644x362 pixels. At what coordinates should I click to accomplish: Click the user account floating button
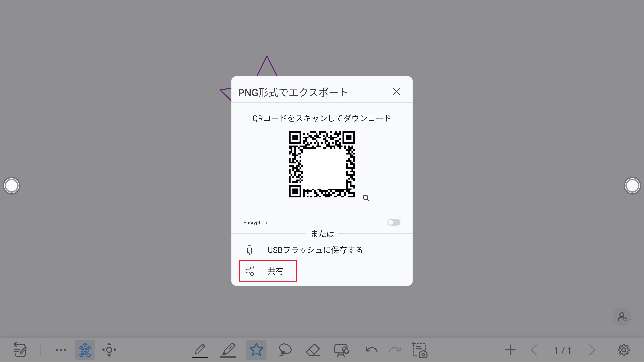coord(622,317)
